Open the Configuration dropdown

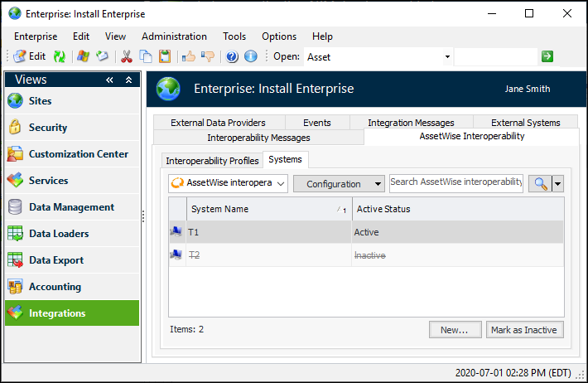pos(339,184)
